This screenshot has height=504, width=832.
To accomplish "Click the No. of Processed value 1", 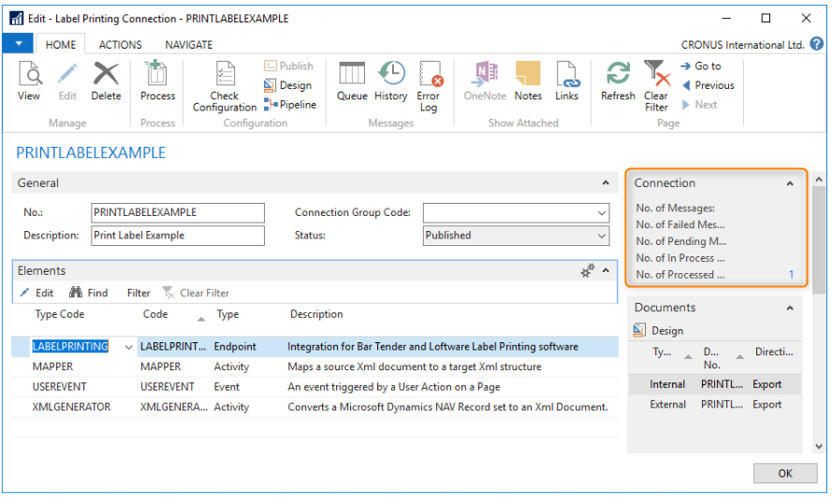I will click(x=791, y=275).
